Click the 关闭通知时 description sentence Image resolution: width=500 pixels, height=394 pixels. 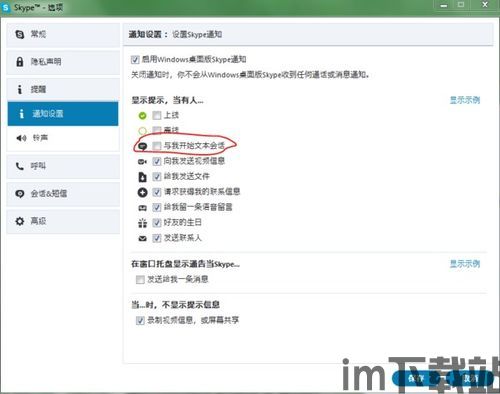point(250,75)
